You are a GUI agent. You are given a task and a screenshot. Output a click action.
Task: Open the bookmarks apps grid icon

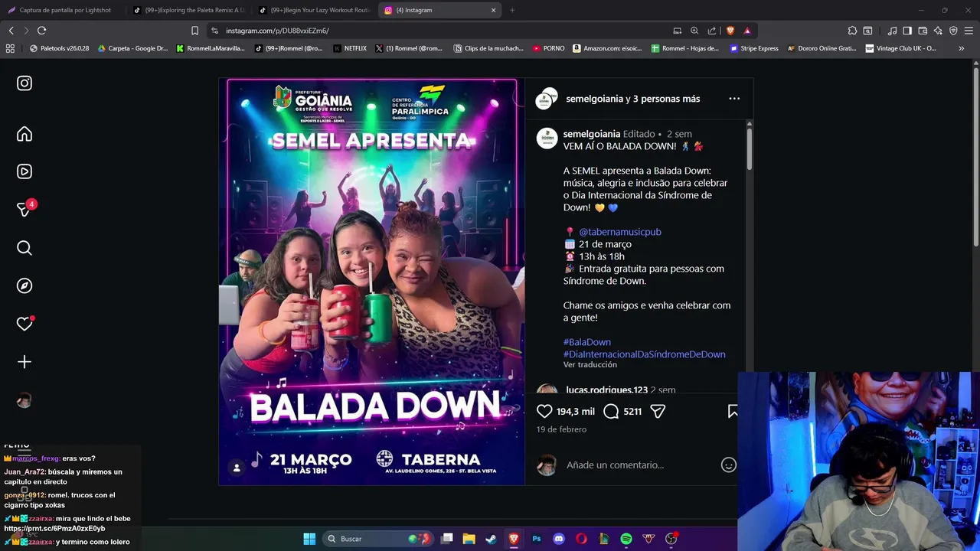click(10, 48)
